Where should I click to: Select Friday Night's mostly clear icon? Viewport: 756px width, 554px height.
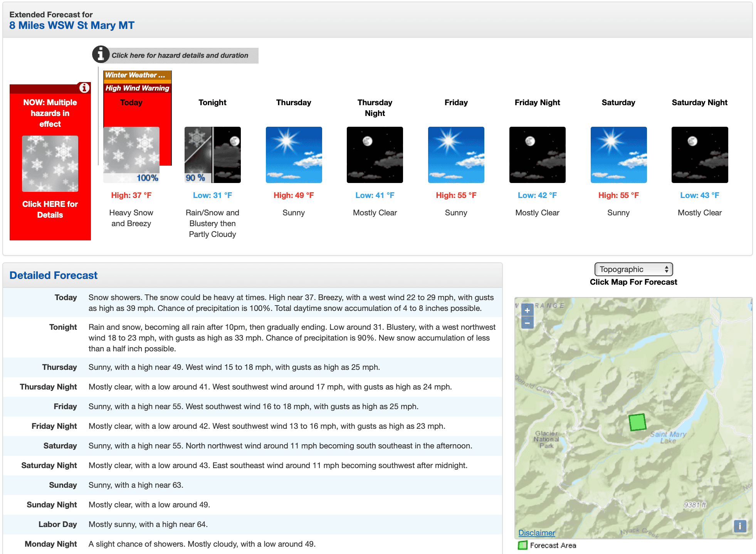[x=538, y=155]
